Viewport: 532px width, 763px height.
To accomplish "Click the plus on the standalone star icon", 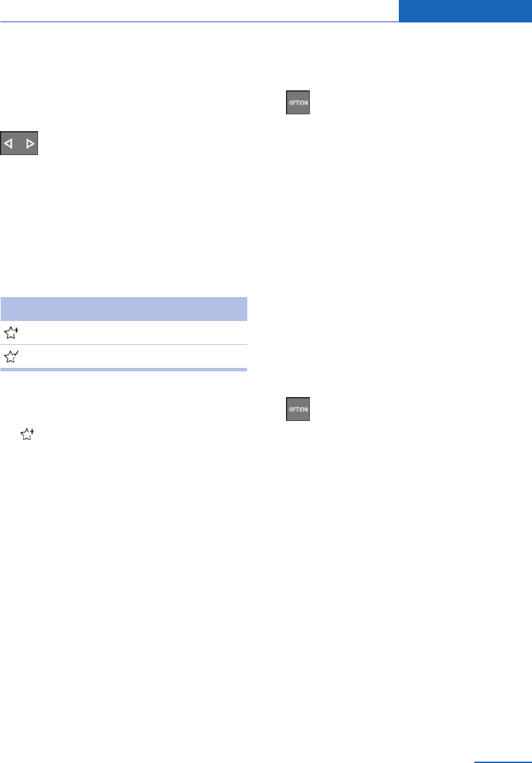I will click(x=32, y=430).
